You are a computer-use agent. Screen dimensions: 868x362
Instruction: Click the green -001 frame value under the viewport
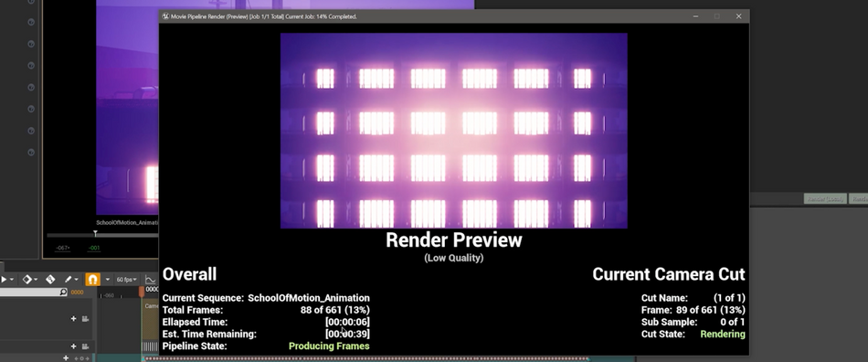[94, 248]
